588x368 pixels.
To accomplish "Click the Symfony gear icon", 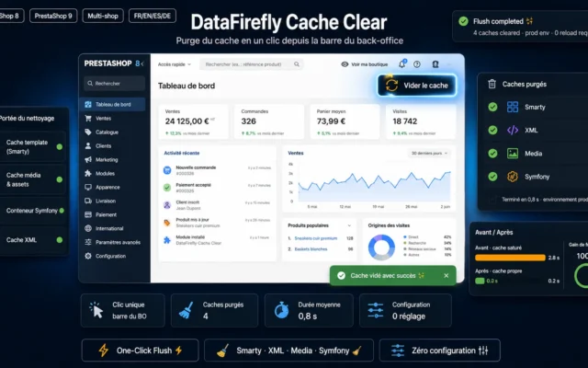I will [x=513, y=177].
